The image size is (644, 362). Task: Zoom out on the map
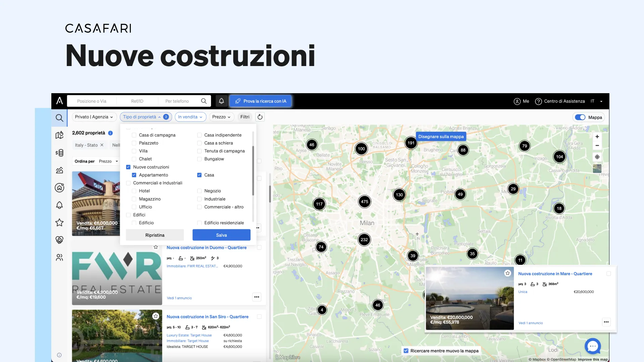pyautogui.click(x=597, y=145)
